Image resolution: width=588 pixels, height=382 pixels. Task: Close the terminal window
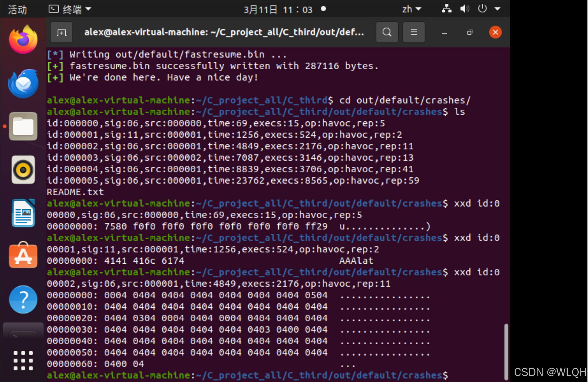coord(495,32)
